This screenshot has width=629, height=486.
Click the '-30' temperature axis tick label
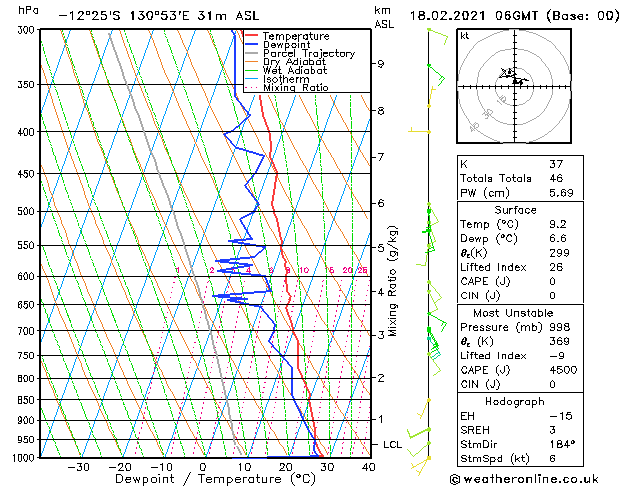point(78,467)
